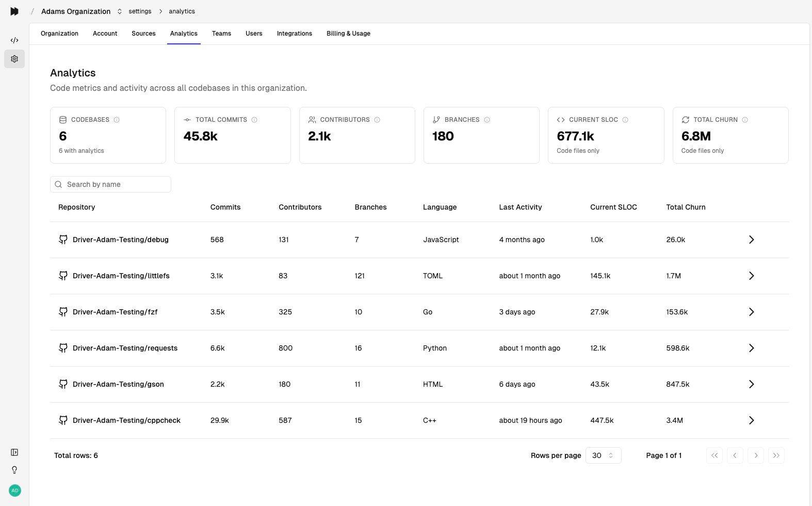This screenshot has height=506, width=812.
Task: Go to the previous page button
Action: 735,455
